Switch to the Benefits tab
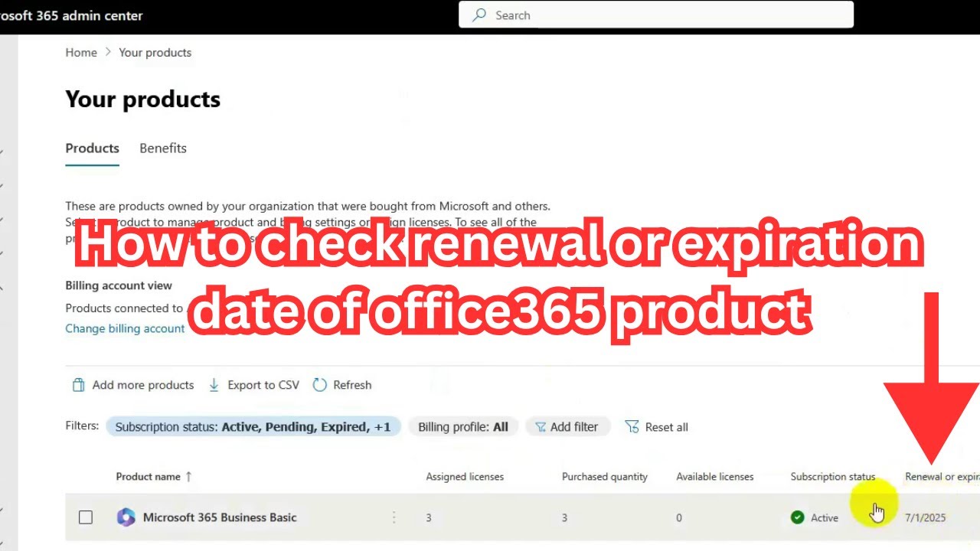980x551 pixels. pos(163,148)
